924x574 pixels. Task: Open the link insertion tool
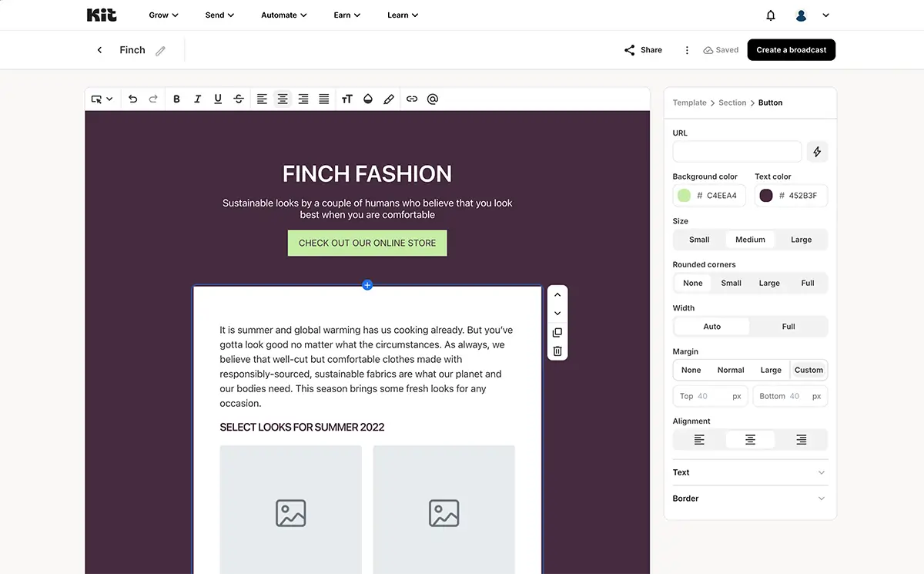pyautogui.click(x=411, y=99)
